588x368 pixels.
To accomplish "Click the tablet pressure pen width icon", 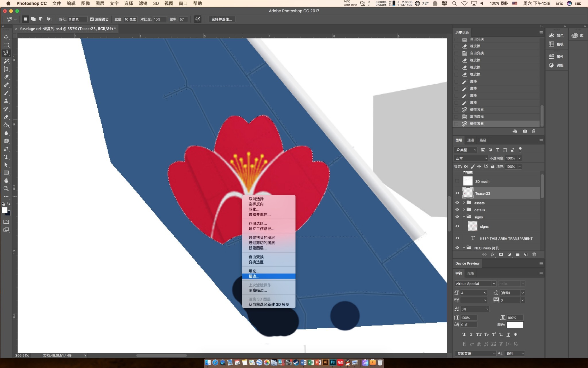I will pyautogui.click(x=198, y=19).
